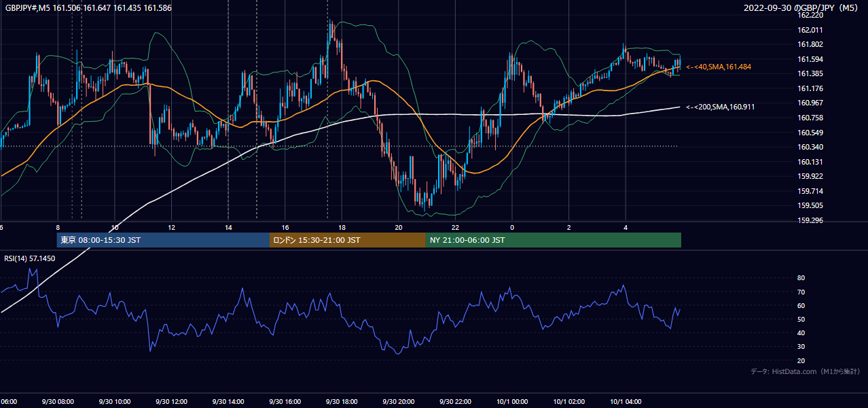
Task: Click the chart title 2022-09-30 のGBP/JPY (M5)
Action: click(802, 7)
